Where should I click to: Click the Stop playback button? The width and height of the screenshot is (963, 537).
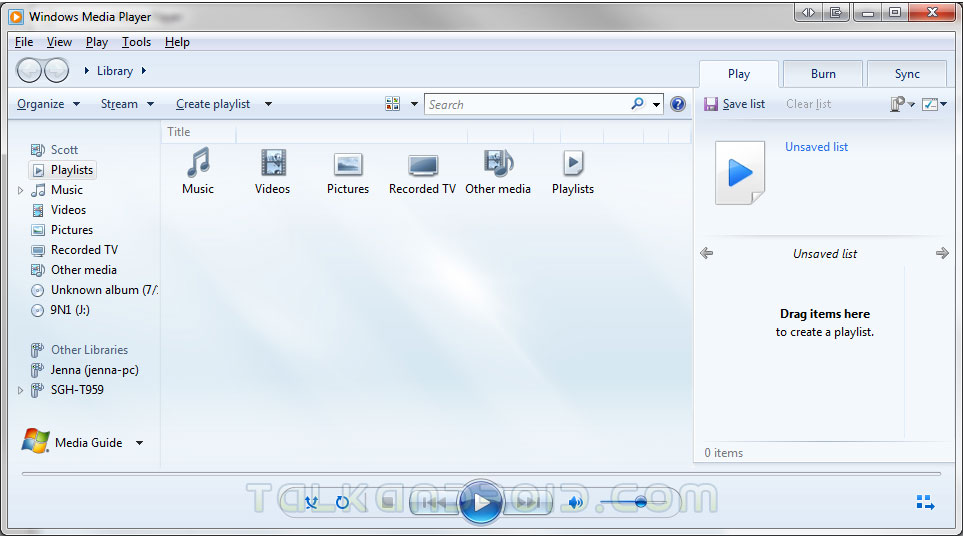click(388, 503)
